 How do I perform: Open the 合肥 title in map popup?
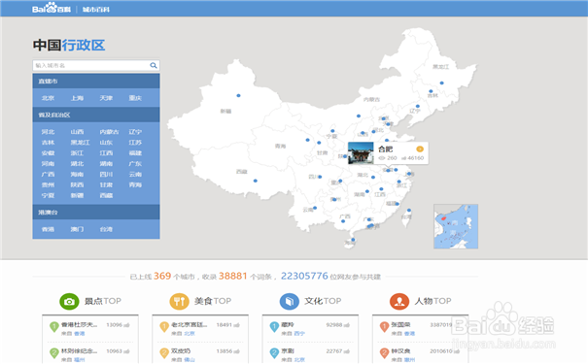[386, 149]
